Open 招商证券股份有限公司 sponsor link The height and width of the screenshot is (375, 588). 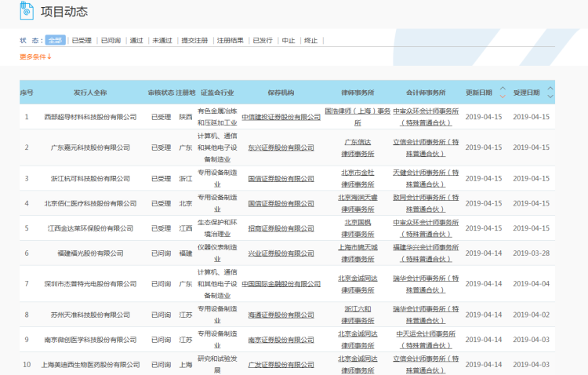click(x=281, y=228)
